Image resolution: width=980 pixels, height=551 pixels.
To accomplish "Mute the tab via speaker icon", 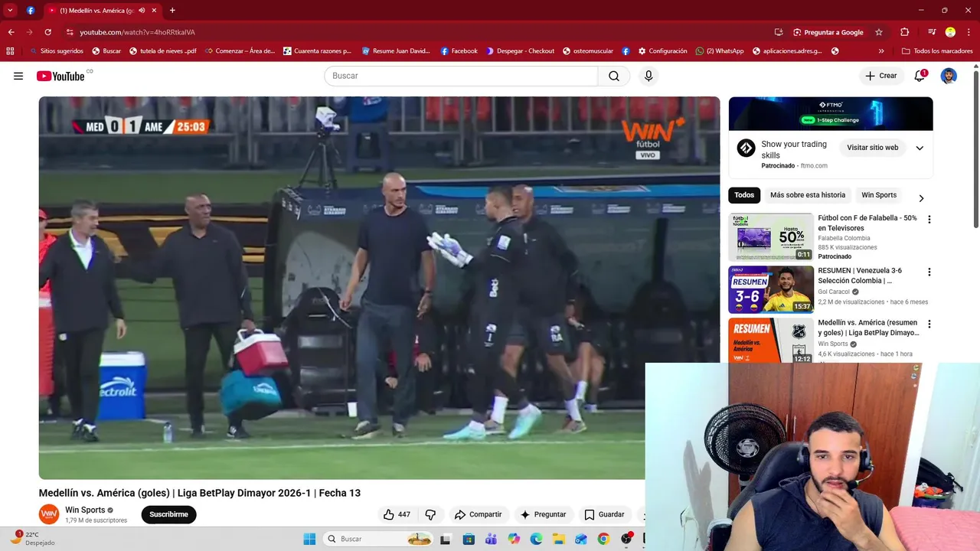I will coord(142,11).
